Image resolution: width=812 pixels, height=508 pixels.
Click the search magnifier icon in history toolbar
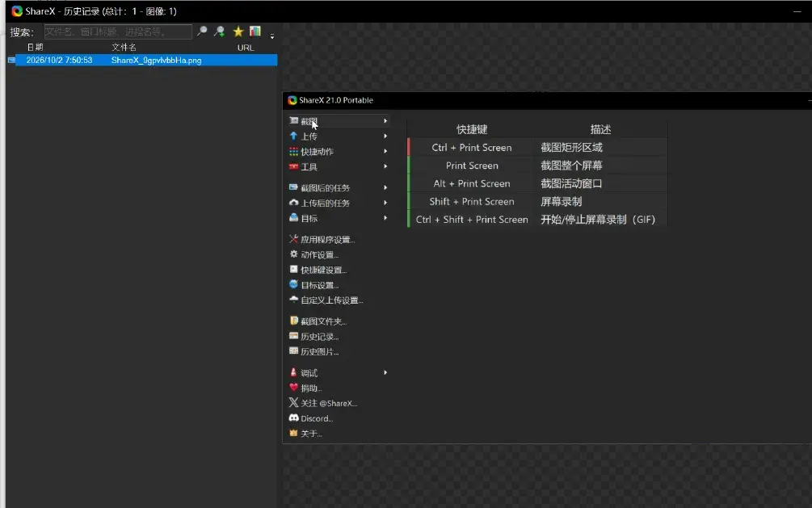pos(202,31)
